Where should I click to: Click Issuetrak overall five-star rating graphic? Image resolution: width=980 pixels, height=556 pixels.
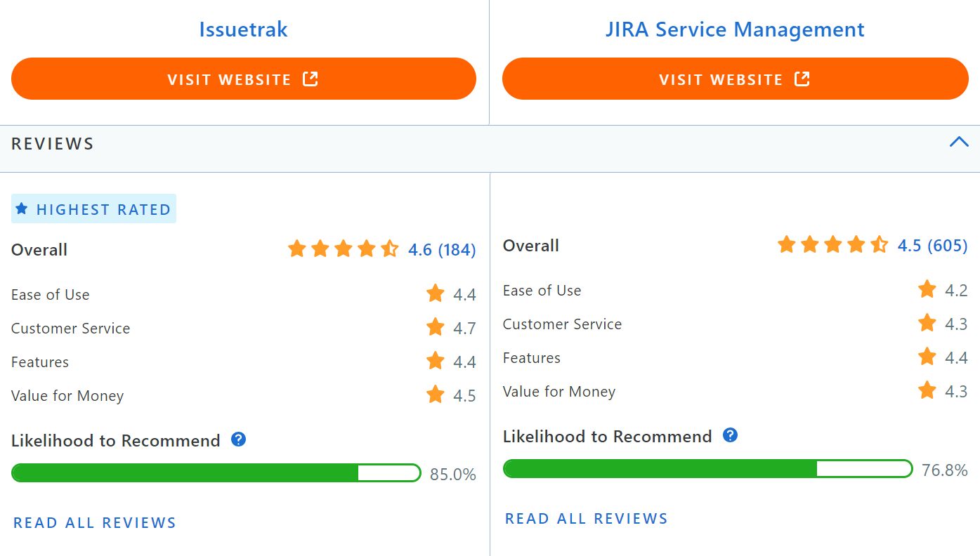344,249
